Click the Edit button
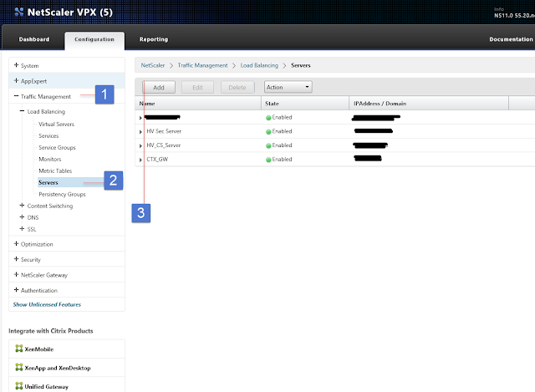Viewport: 535px width, 392px height. [197, 87]
